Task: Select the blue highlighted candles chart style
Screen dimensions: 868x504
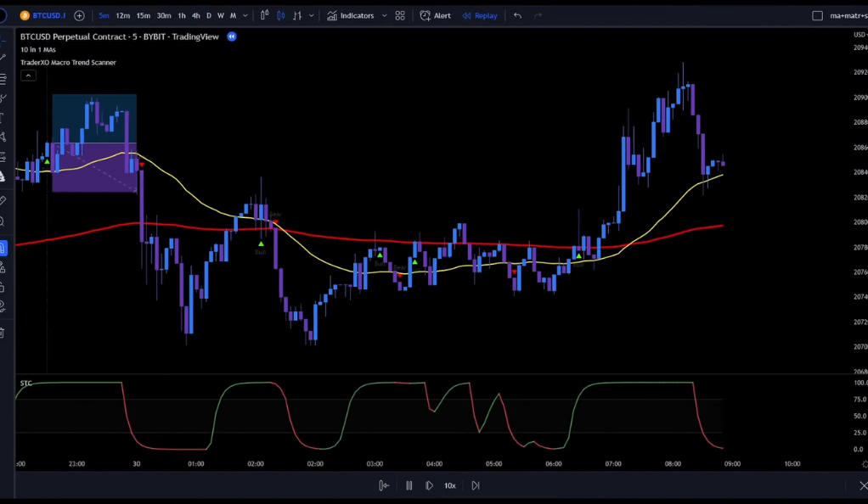Action: [281, 15]
